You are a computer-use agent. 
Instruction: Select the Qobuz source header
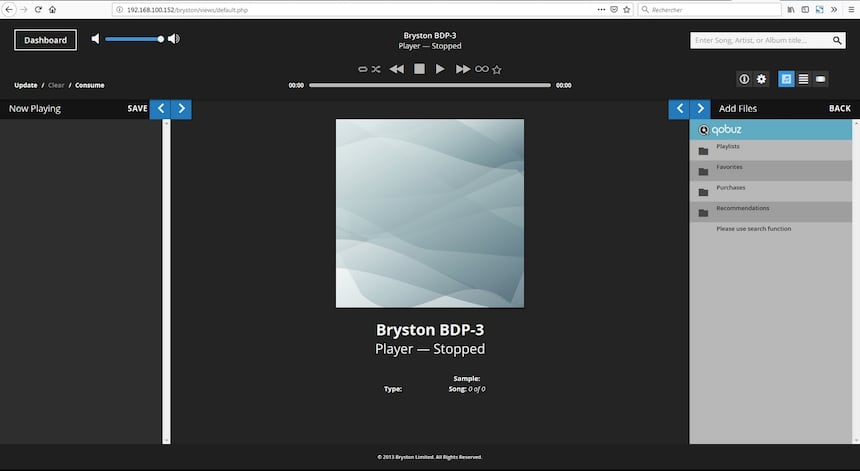click(771, 129)
